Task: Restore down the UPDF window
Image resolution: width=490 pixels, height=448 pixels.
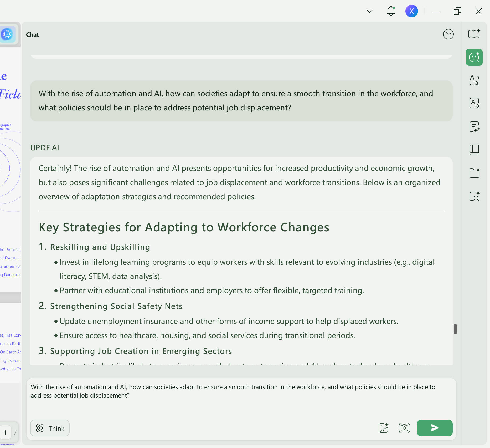Action: click(457, 11)
